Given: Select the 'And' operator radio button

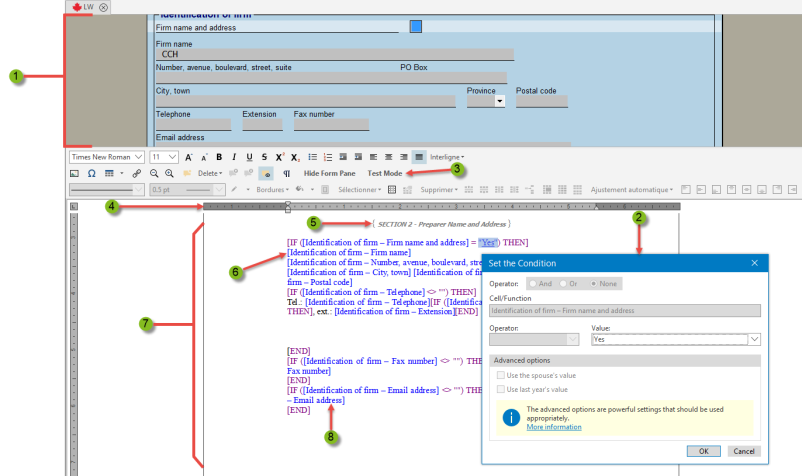Looking at the screenshot, I should tap(534, 284).
